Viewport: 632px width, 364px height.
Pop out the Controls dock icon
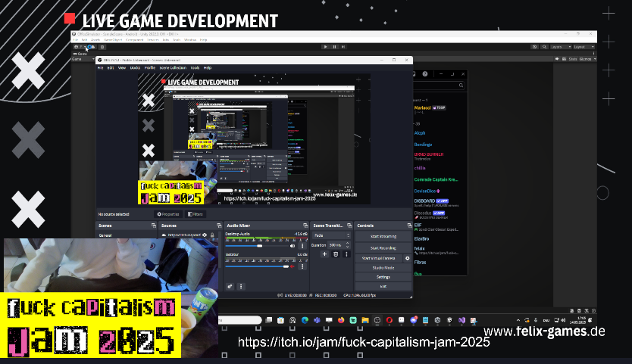[409, 226]
